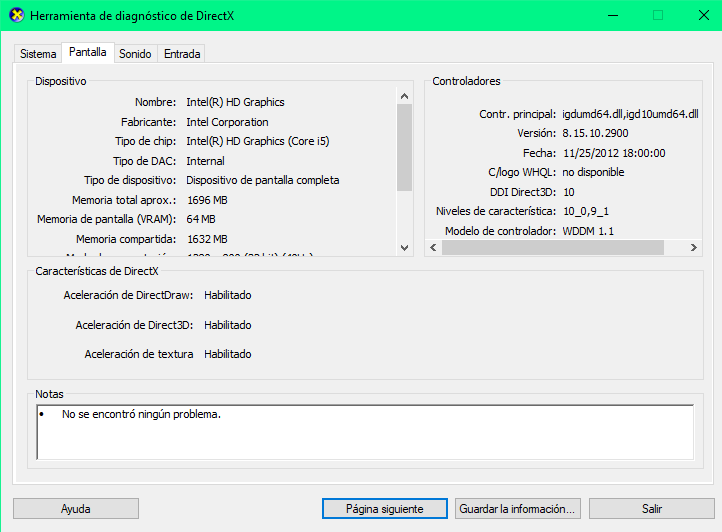Image resolution: width=722 pixels, height=532 pixels.
Task: Click the 'Tipo de dispositivo:' label
Action: coord(130,180)
